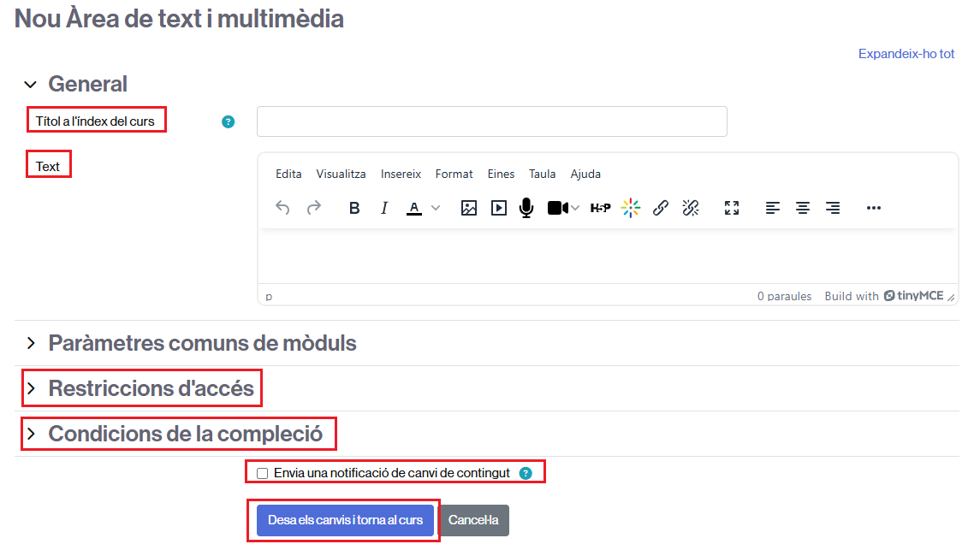The image size is (980, 550).
Task: Click the p element path in status bar
Action: (269, 297)
